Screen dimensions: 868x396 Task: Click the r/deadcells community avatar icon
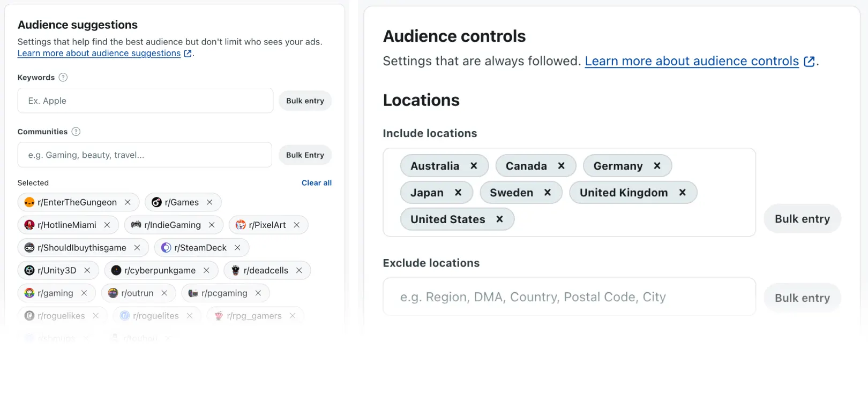[235, 270]
